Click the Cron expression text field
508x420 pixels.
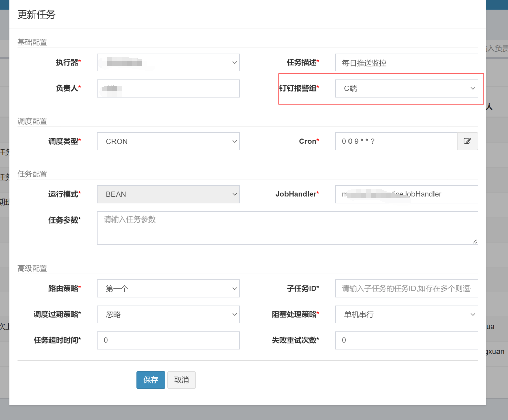point(396,141)
